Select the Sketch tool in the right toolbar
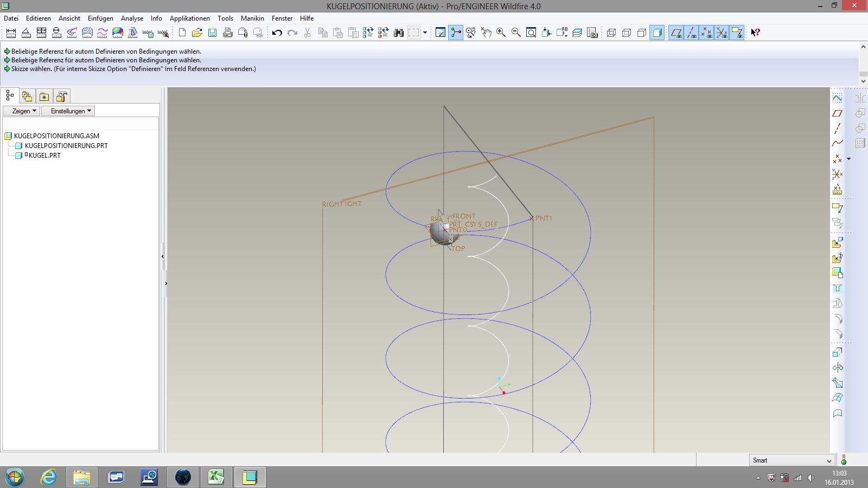Image resolution: width=868 pixels, height=488 pixels. coord(838,98)
